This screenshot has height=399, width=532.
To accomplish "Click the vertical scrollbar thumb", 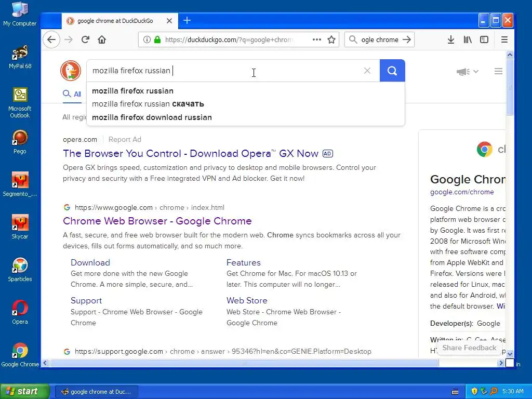I will pos(510,87).
